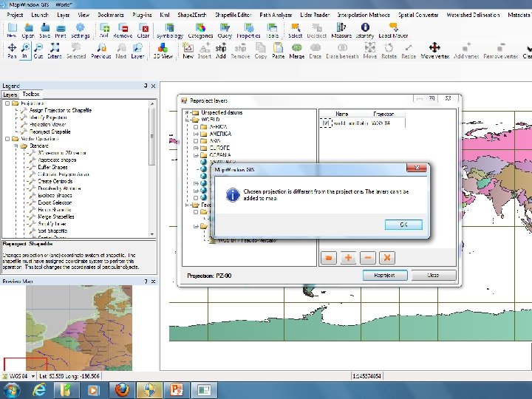Click OK in the message dialog

[x=403, y=225]
